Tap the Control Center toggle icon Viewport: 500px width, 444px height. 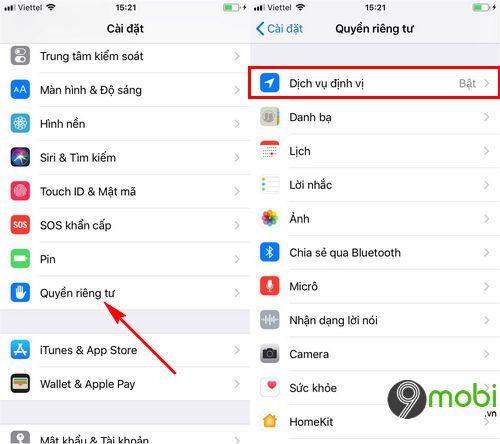(20, 56)
